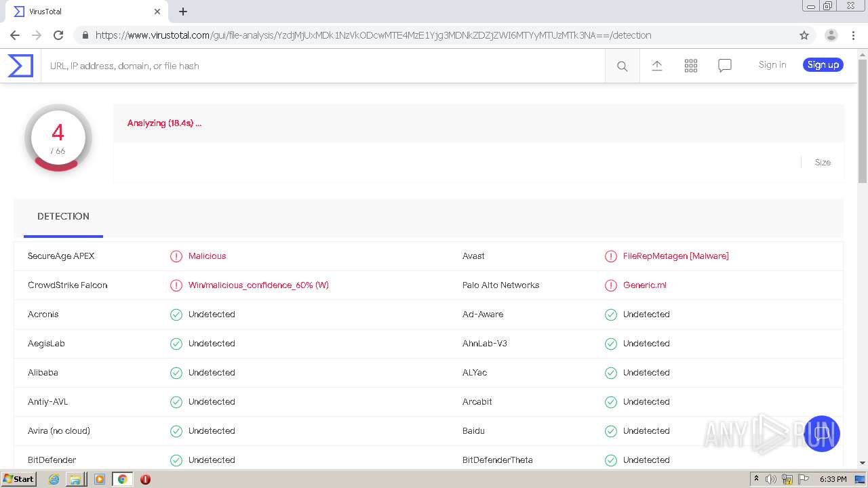868x488 pixels.
Task: Click the Chrome taskbar icon
Action: click(x=122, y=479)
